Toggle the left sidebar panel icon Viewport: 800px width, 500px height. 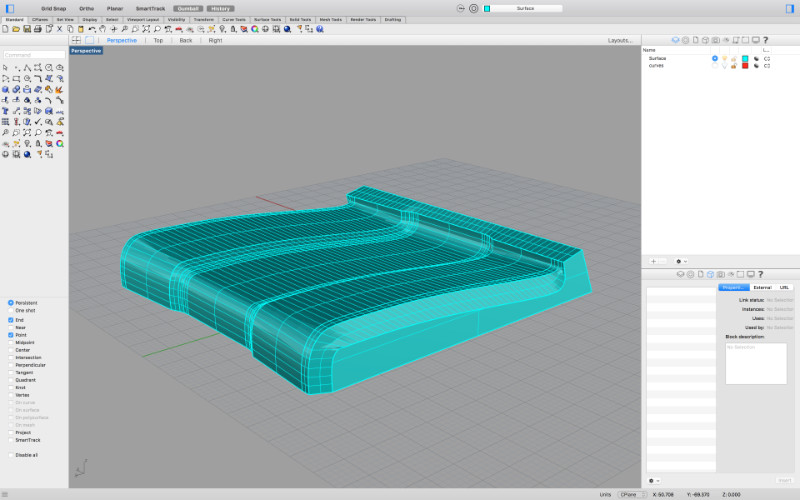coord(10,9)
